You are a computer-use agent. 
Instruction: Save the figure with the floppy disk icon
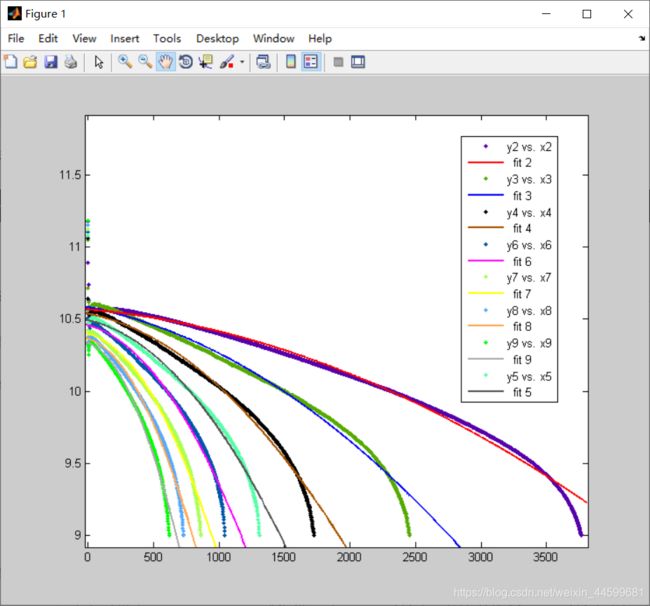click(x=51, y=62)
